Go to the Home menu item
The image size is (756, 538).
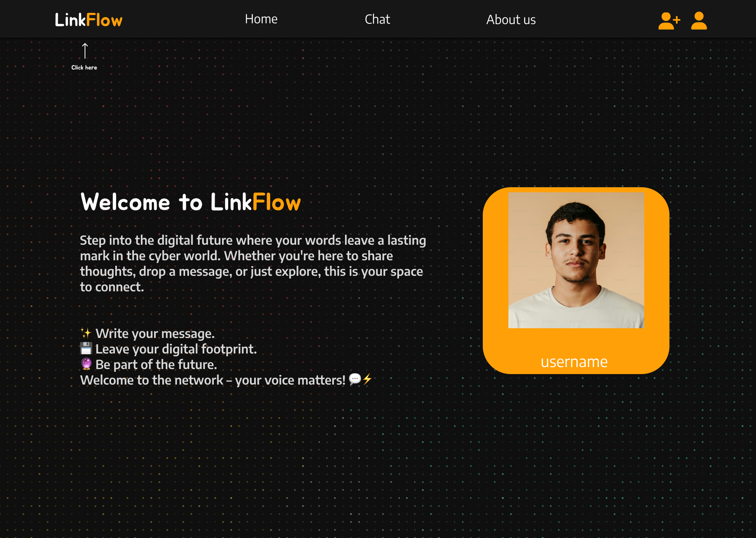[261, 19]
